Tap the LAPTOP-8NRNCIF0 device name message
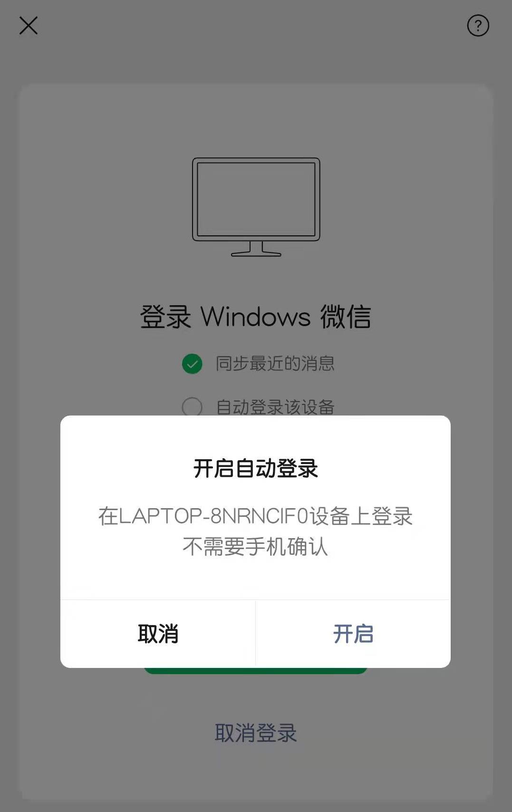Screen dimensions: 512x812 (x=256, y=516)
